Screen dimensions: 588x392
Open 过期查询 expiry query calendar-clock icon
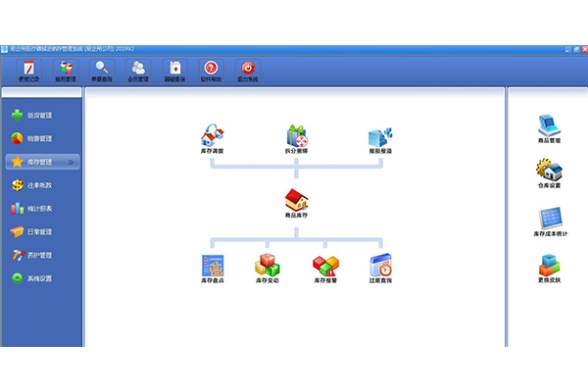click(380, 269)
